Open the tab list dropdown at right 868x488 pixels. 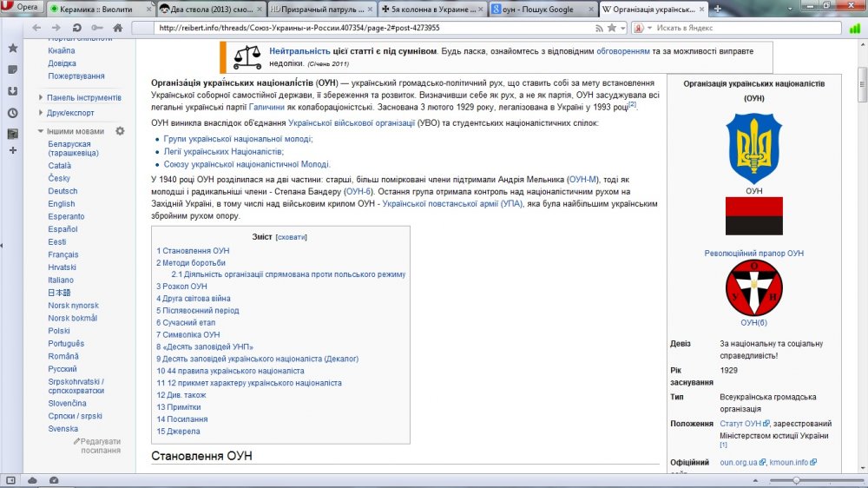point(789,9)
